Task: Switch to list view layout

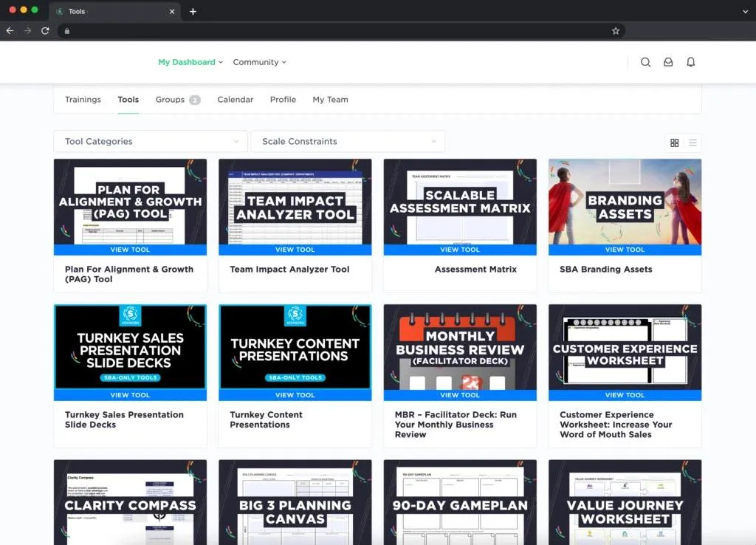Action: pyautogui.click(x=693, y=143)
